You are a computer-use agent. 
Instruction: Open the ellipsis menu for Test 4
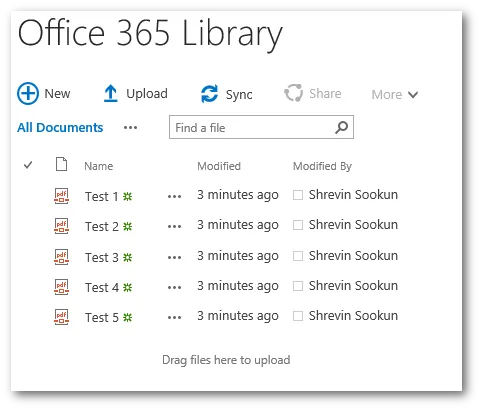[174, 288]
